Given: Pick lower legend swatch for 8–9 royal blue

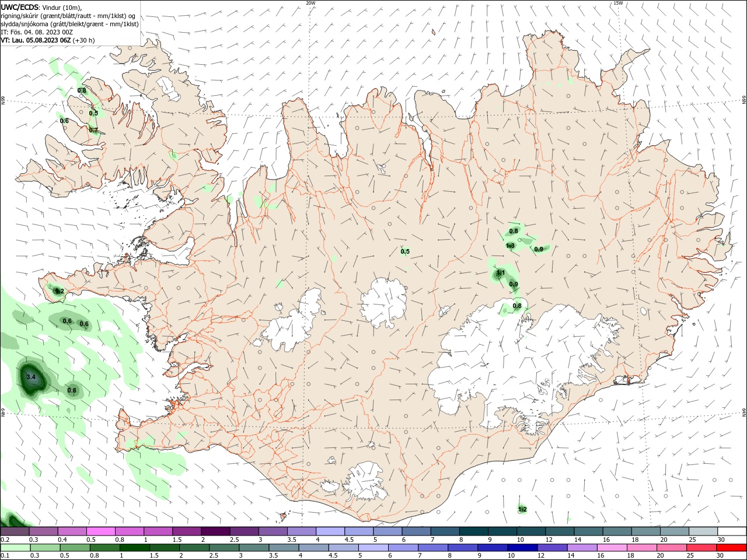Looking at the screenshot, I should (463, 547).
